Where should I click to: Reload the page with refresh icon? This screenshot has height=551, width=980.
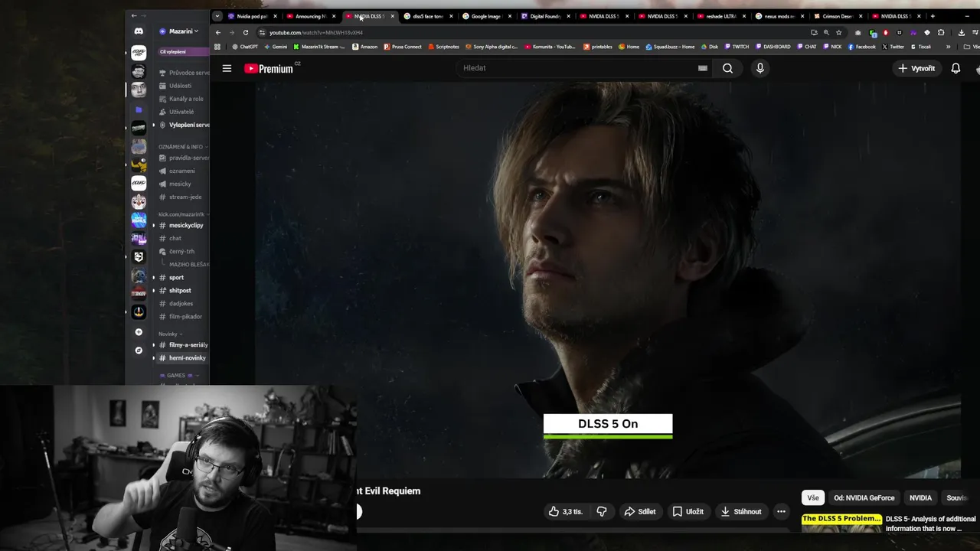pyautogui.click(x=245, y=32)
